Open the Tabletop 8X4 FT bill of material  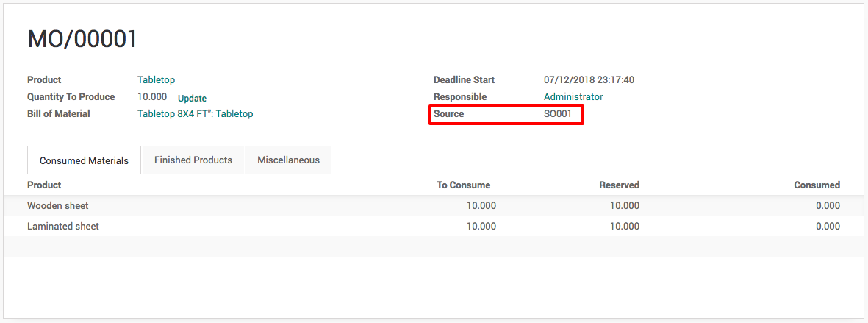(x=195, y=113)
